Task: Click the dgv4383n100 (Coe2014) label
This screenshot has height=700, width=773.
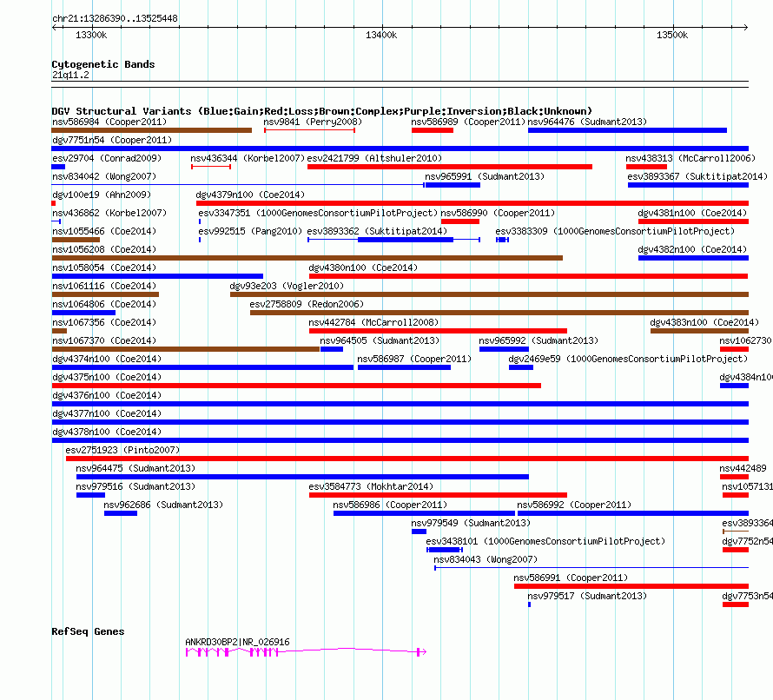Action: tap(704, 322)
